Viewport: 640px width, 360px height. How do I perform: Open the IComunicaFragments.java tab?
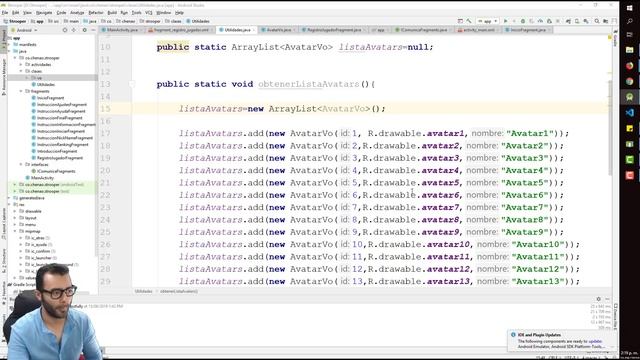(423, 30)
